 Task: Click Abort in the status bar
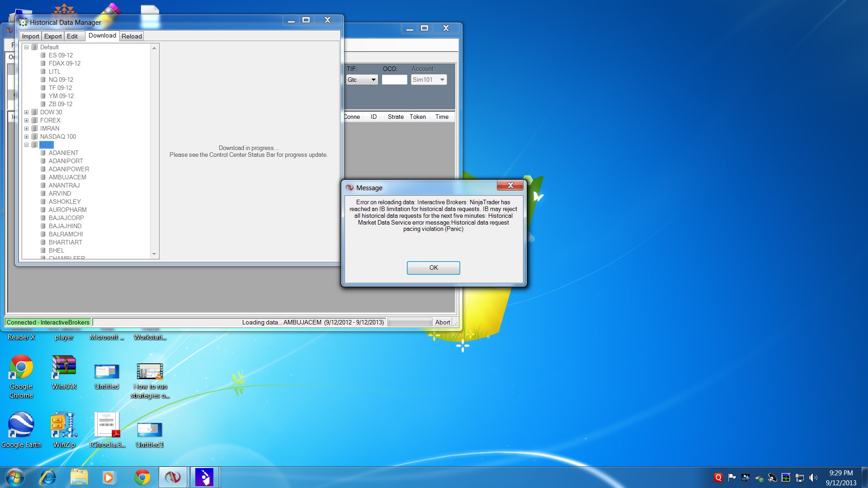(442, 322)
